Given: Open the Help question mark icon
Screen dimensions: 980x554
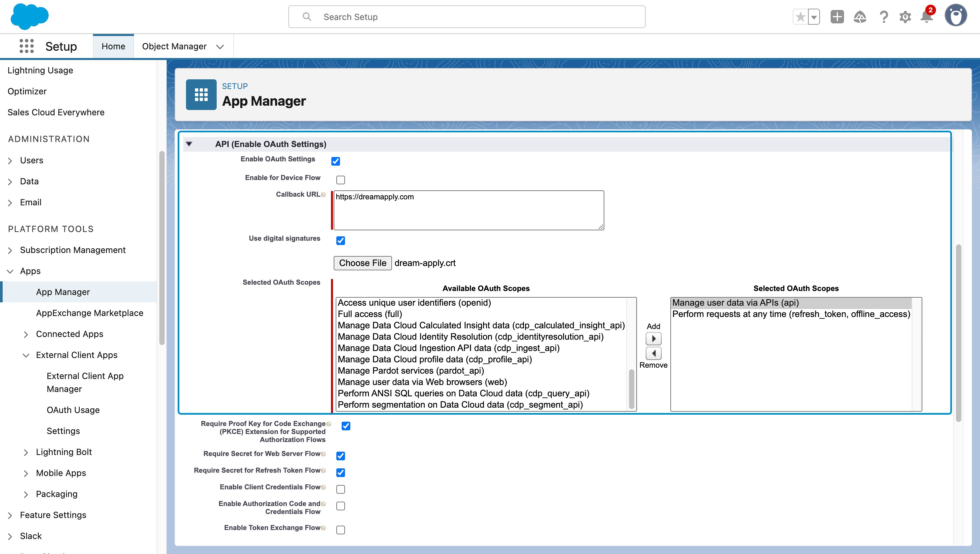Looking at the screenshot, I should point(883,17).
